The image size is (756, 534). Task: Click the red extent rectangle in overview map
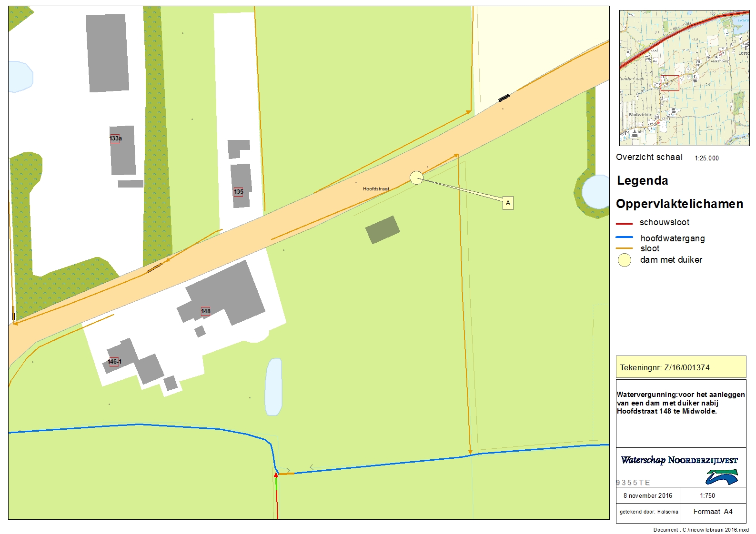670,83
